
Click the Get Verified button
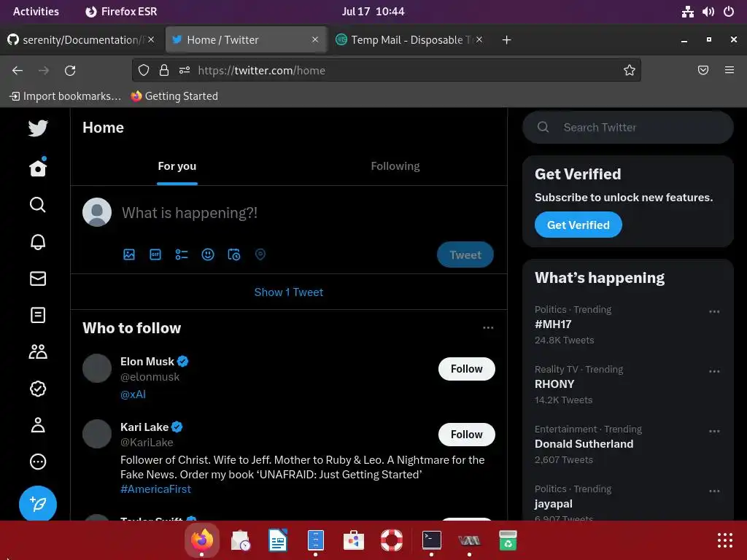(578, 225)
